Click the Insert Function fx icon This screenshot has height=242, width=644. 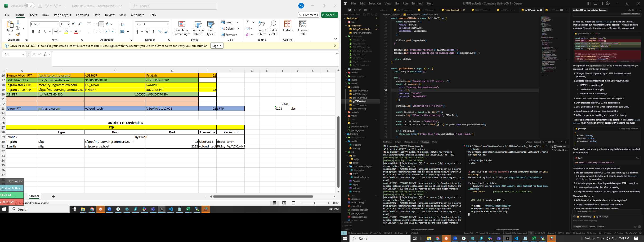[45, 54]
